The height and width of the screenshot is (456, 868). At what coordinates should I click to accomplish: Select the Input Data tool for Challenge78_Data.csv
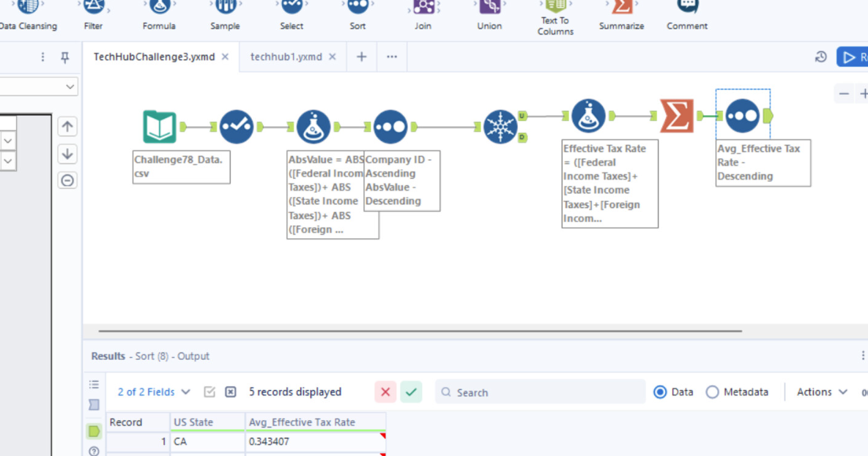[x=159, y=127]
